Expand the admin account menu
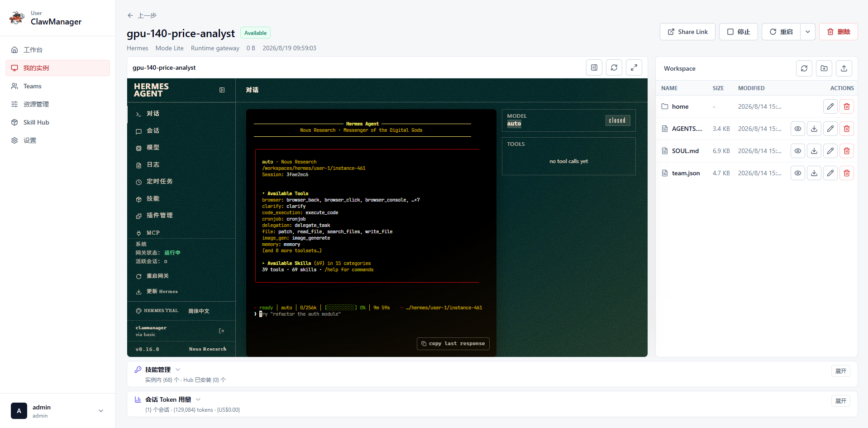Viewport: 868px width, 428px height. 101,411
